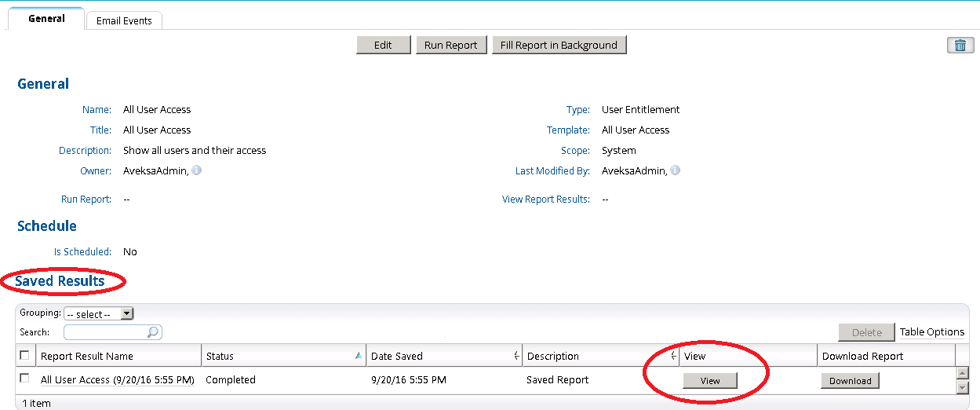The width and height of the screenshot is (980, 410).
Task: Open Table Options menu
Action: 932,332
